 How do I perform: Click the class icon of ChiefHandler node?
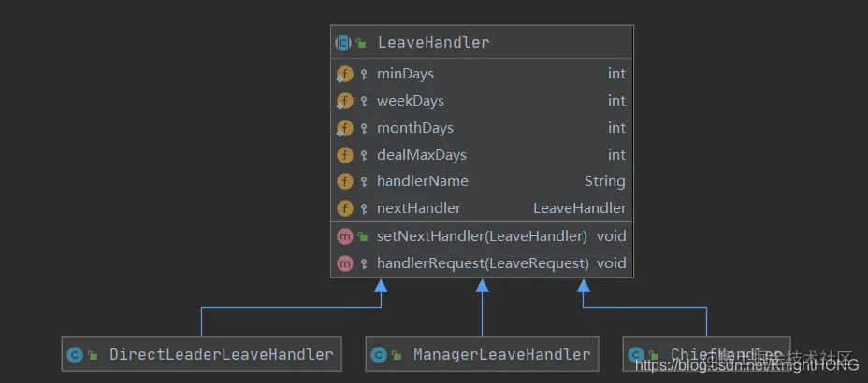point(636,355)
